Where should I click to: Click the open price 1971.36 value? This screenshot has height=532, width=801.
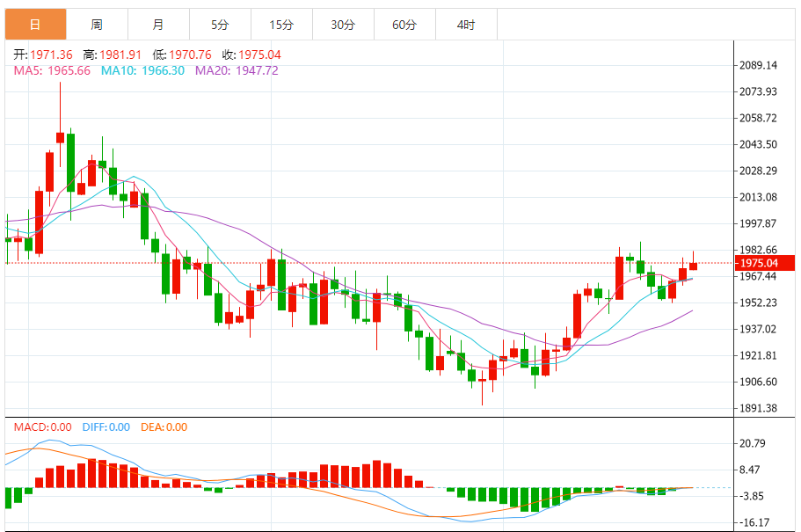51,55
